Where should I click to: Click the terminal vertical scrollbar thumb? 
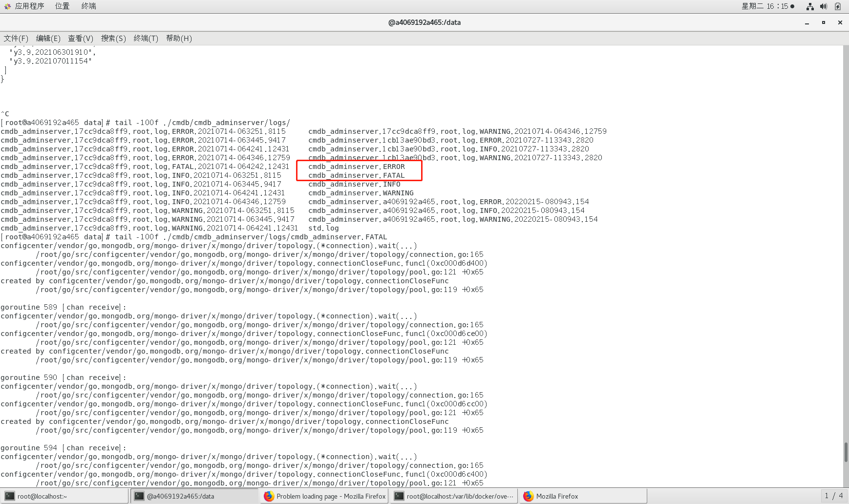point(846,452)
